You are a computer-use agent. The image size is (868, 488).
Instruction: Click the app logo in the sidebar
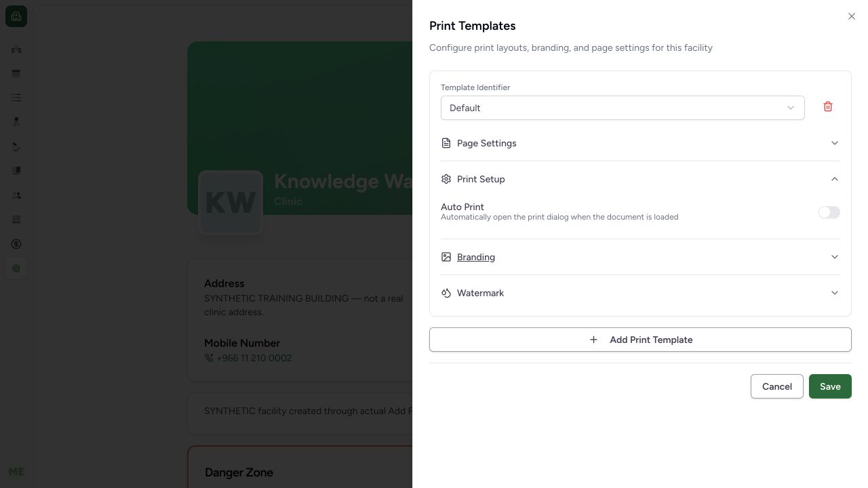[x=16, y=16]
